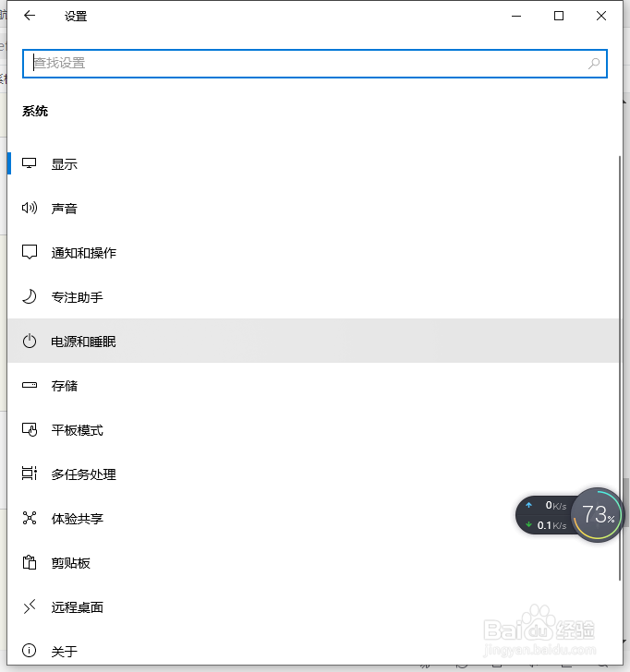Click the Focus assist (专注助手) moon icon
The width and height of the screenshot is (630, 672).
point(30,297)
